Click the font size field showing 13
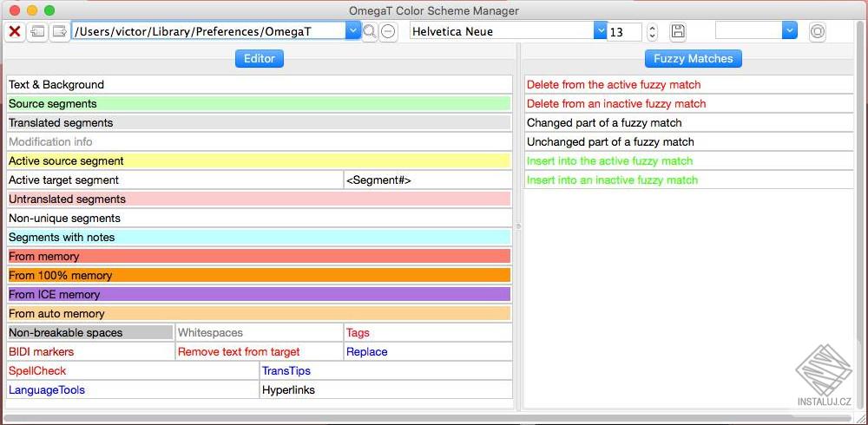Image resolution: width=868 pixels, height=425 pixels. pyautogui.click(x=624, y=31)
